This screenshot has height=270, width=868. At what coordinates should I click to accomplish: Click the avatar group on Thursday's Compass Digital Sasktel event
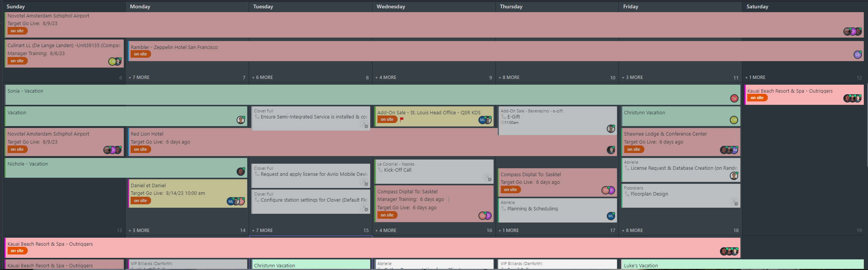(x=608, y=190)
